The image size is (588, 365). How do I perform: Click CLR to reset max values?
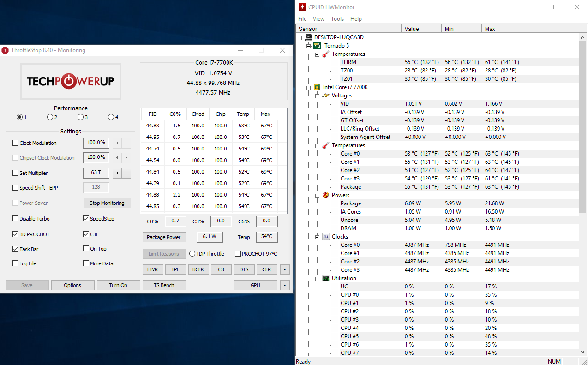pos(267,269)
